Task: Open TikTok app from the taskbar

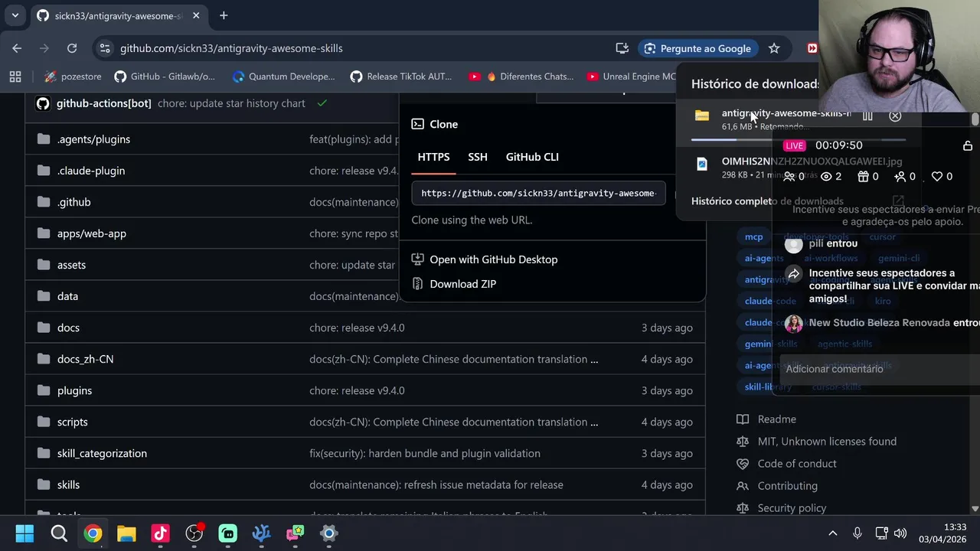Action: click(x=160, y=533)
